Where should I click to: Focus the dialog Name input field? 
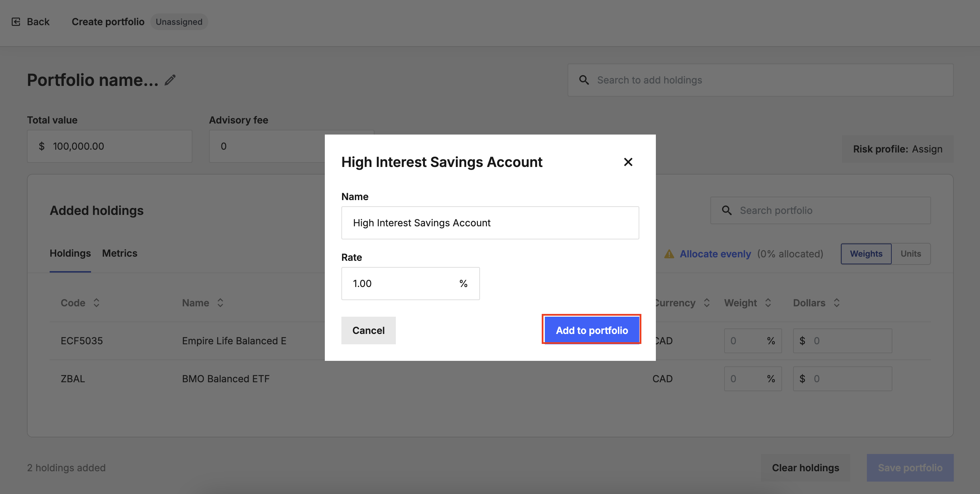click(x=490, y=223)
